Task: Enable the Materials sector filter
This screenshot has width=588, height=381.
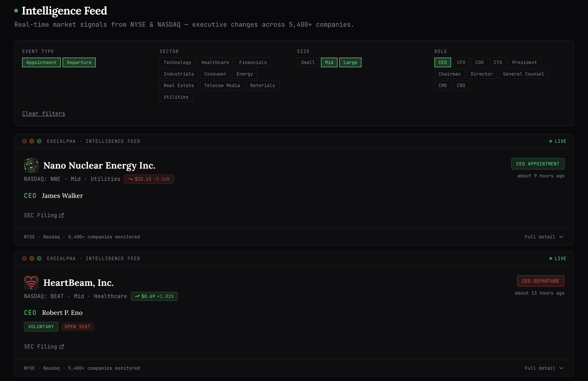Action: click(x=262, y=85)
